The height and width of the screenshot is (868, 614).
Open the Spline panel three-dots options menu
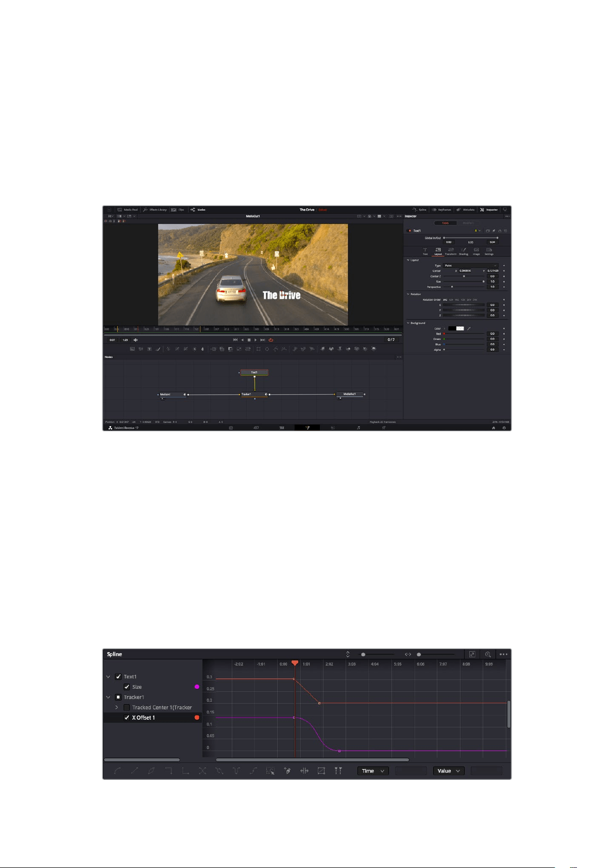point(503,654)
